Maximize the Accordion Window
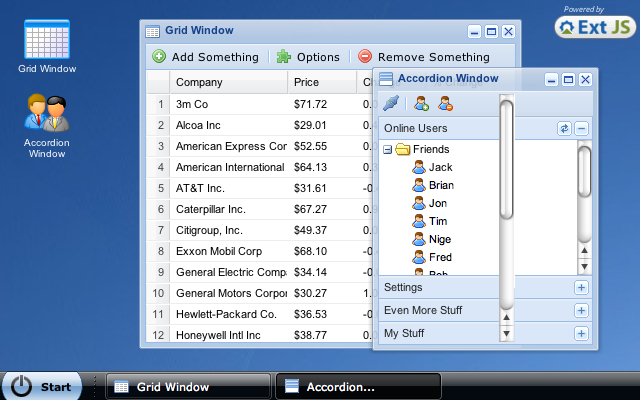Viewport: 640px width, 400px height. [568, 80]
